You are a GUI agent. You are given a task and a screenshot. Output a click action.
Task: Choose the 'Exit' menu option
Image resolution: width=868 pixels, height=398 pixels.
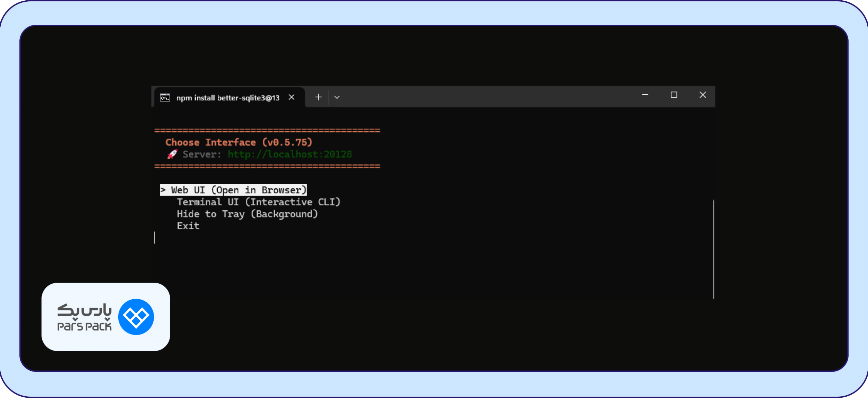(x=188, y=226)
